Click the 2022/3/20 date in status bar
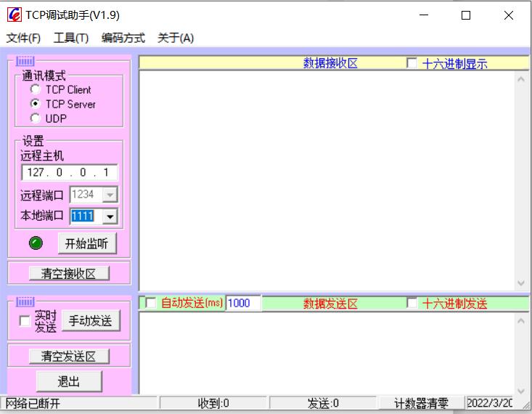Image resolution: width=532 pixels, height=414 pixels. tap(490, 403)
